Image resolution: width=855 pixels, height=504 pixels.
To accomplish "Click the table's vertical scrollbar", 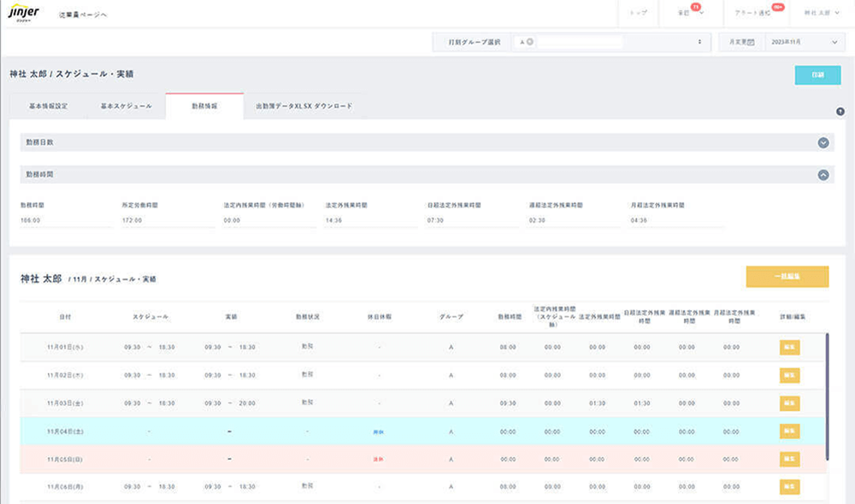I will point(827,396).
